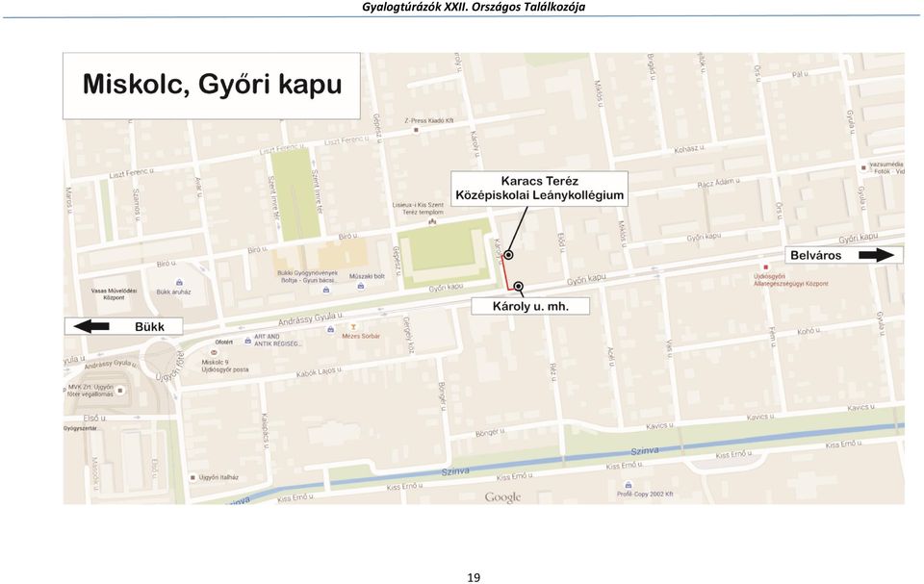Select the 'Kohász u.' street label
The image size is (924, 584).
tap(689, 149)
